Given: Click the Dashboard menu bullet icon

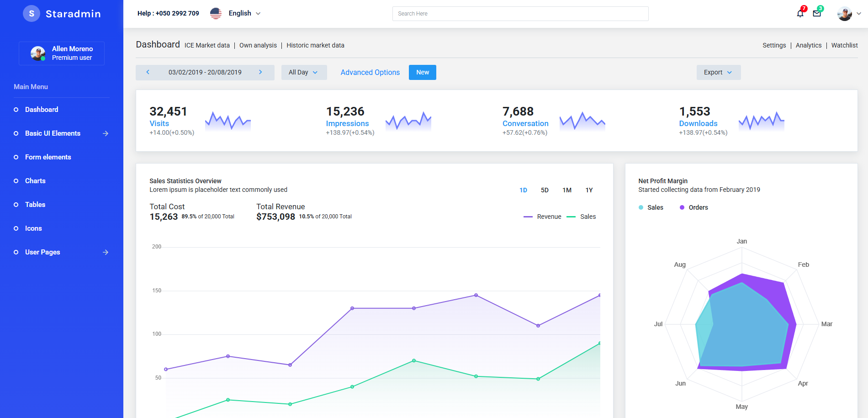Looking at the screenshot, I should [x=16, y=110].
